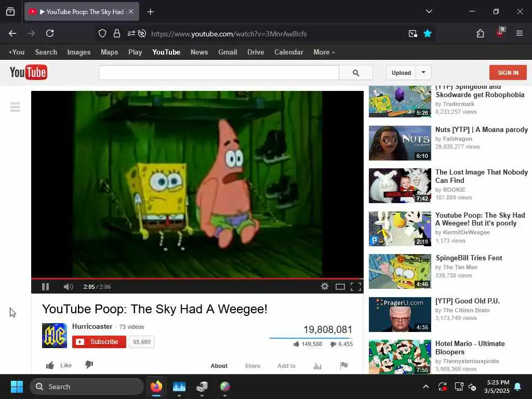Screen dimensions: 532x399
Task: Report the video with the flag icon
Action: coord(344,365)
